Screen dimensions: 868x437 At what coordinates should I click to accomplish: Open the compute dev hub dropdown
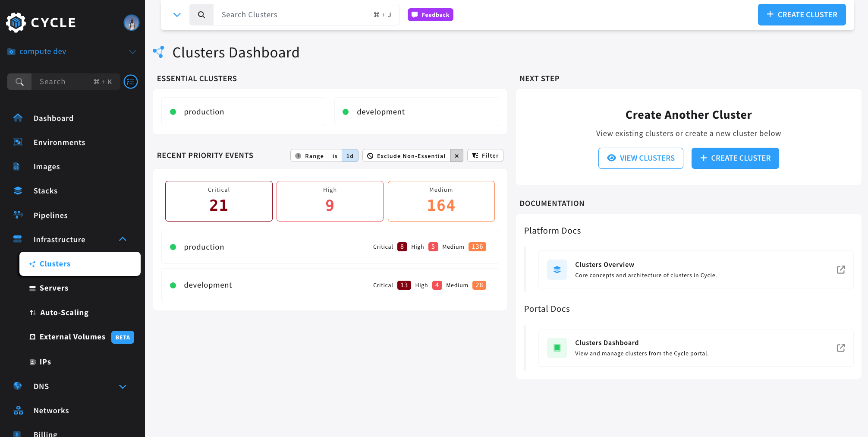(x=132, y=51)
